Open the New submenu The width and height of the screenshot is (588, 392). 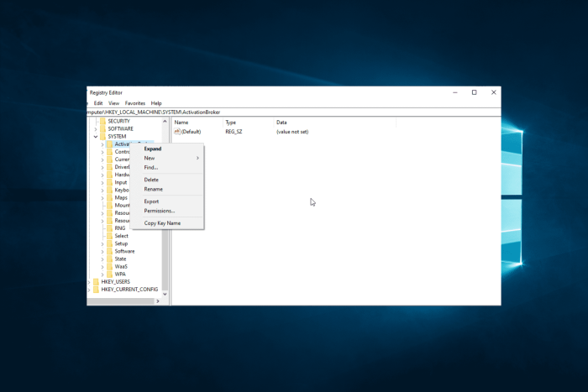click(167, 158)
